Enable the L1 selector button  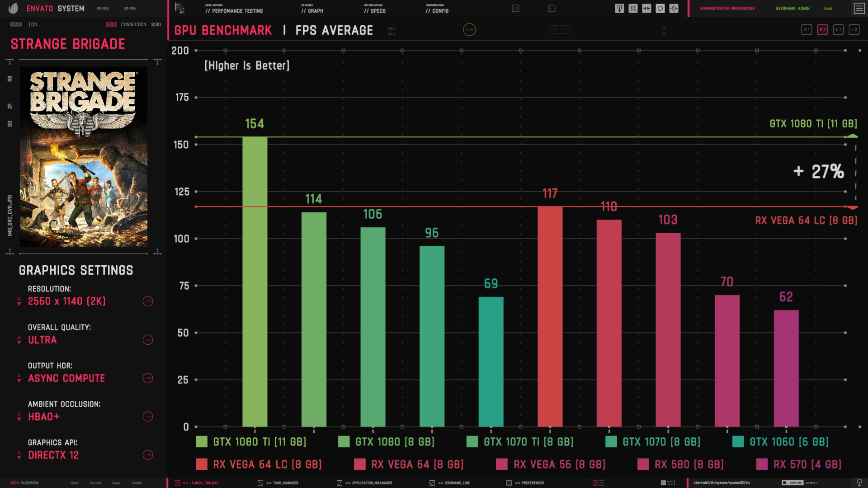(838, 29)
